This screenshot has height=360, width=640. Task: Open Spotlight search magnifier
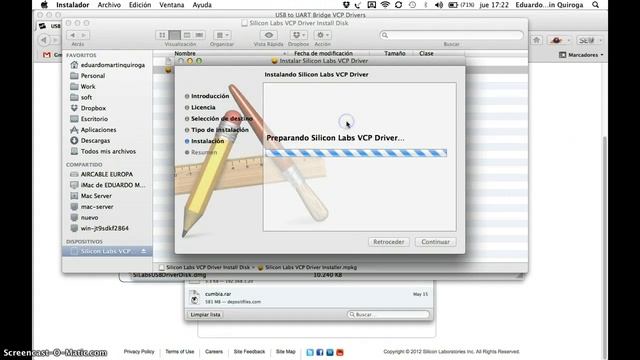596,5
